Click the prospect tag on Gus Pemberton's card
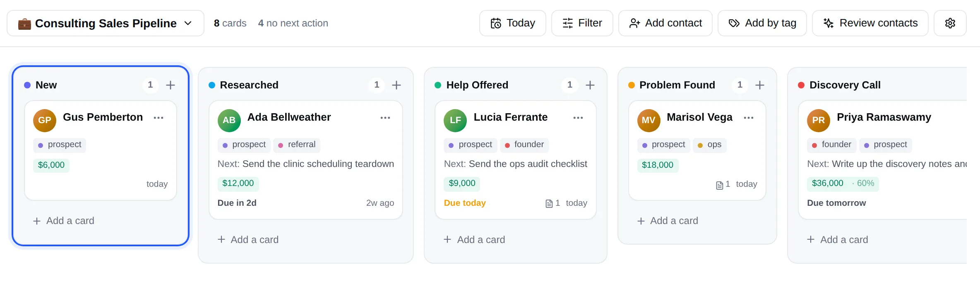The image size is (980, 281). click(x=60, y=145)
